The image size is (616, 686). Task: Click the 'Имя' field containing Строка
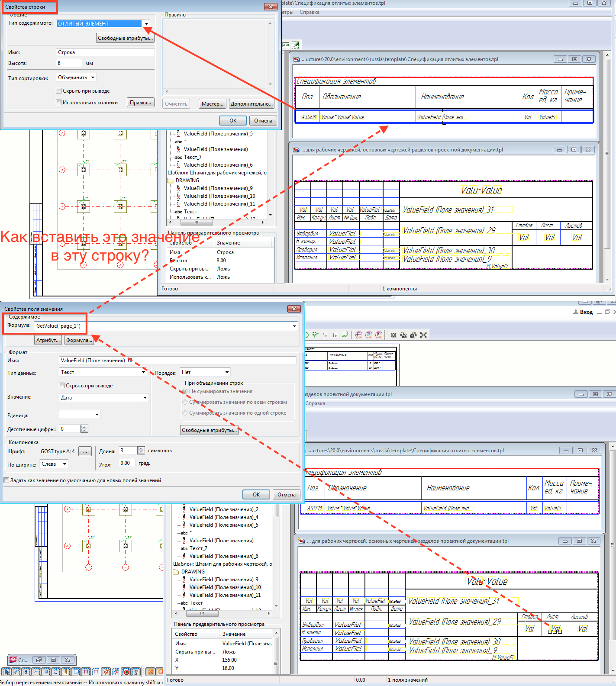click(x=105, y=52)
